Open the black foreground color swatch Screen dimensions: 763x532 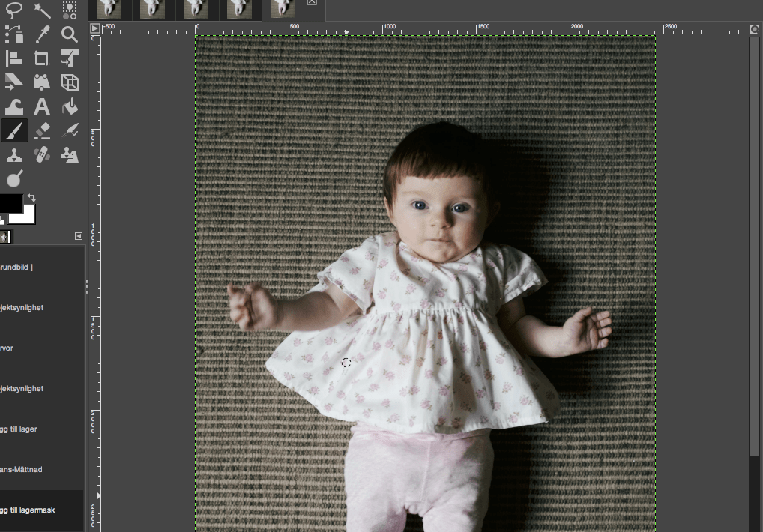[x=10, y=203]
